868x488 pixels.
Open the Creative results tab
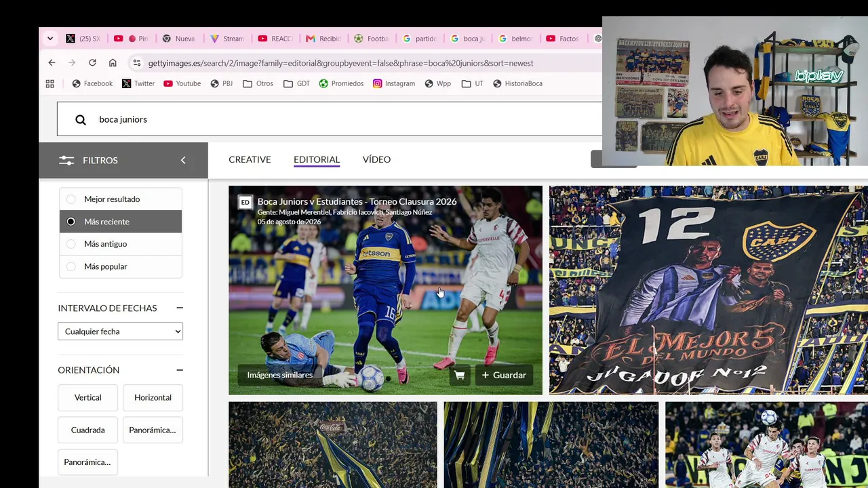click(250, 159)
